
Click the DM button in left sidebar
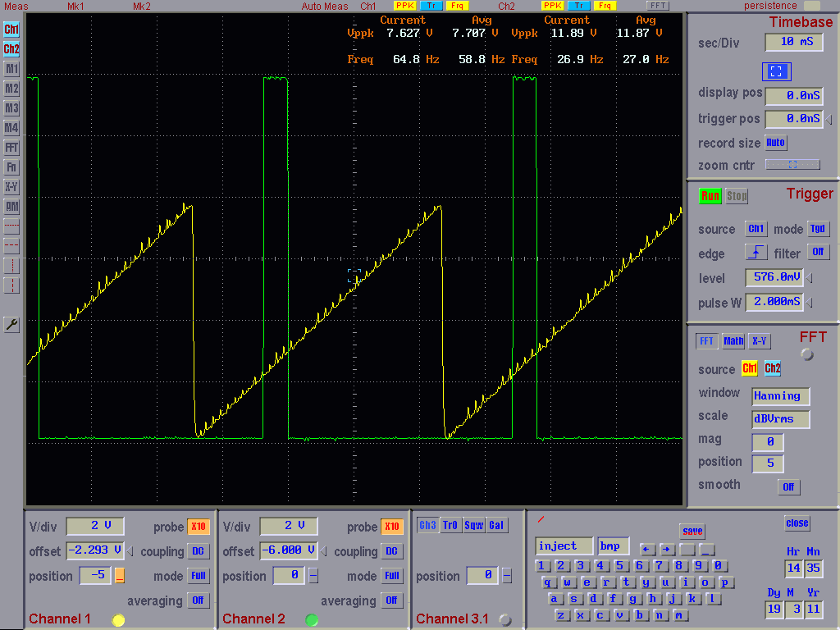[x=11, y=206]
